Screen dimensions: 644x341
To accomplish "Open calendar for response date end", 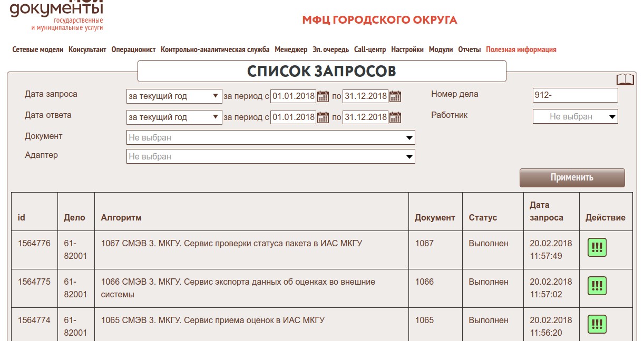I will click(395, 117).
